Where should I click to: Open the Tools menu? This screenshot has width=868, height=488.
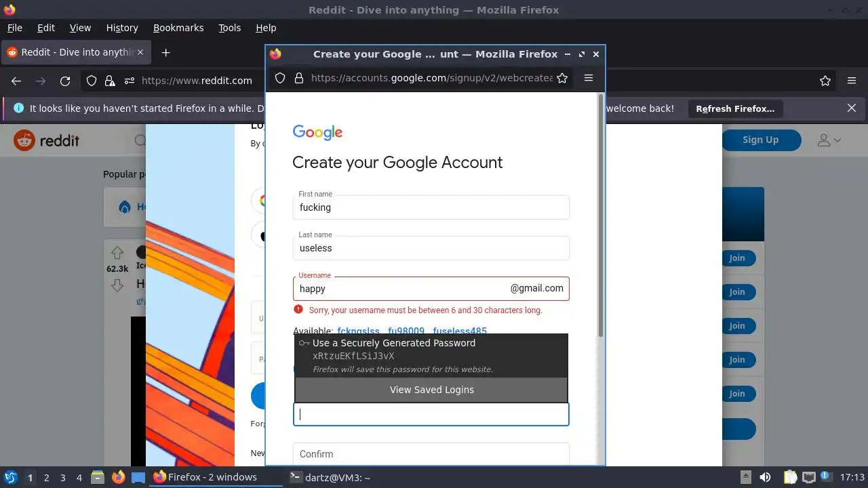click(229, 28)
